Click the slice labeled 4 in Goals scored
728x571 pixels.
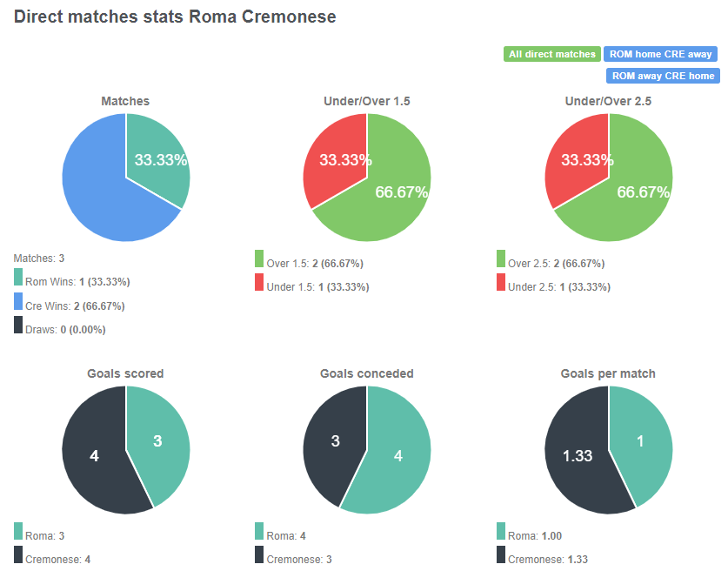pyautogui.click(x=94, y=455)
